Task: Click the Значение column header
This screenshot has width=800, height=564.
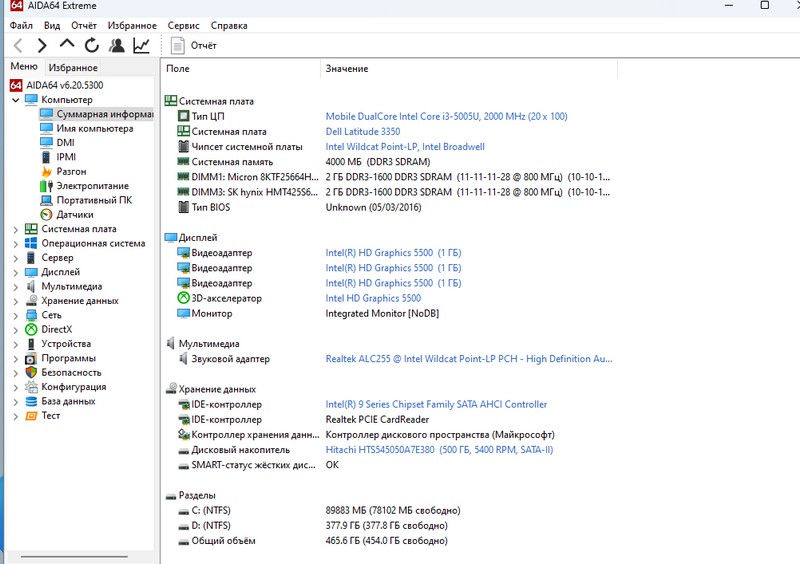Action: tap(346, 68)
